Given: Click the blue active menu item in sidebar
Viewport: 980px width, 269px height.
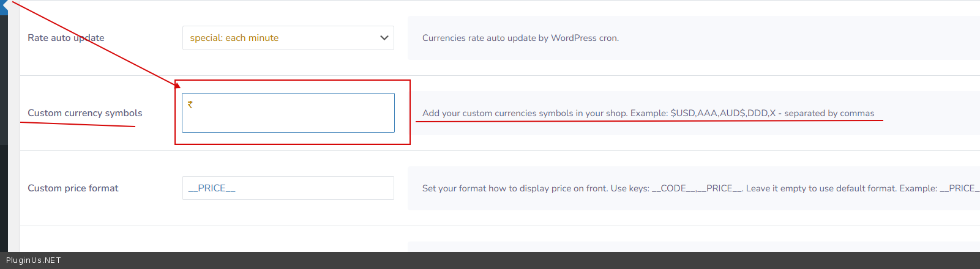Looking at the screenshot, I should coord(3,7).
